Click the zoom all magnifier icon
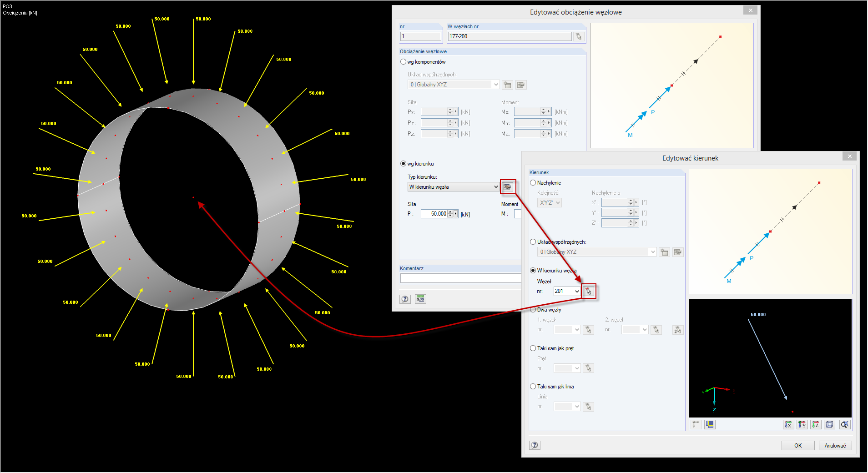Screen dimensions: 868x473 [845, 424]
